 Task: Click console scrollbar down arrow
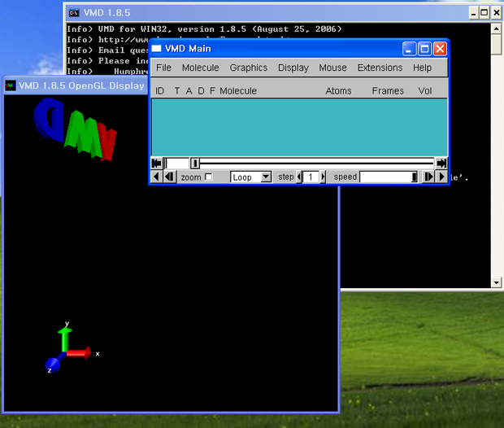coord(497,282)
